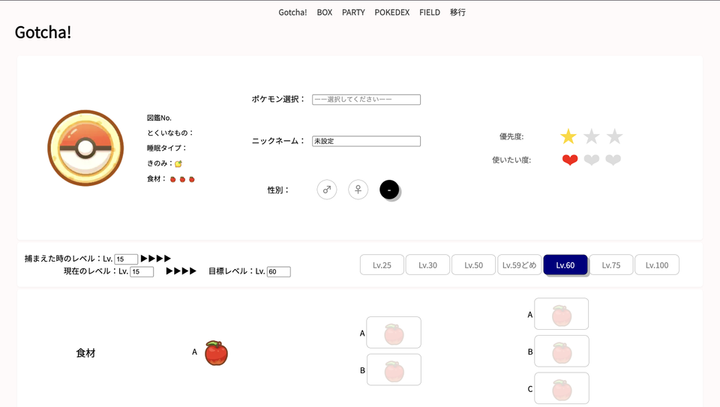Set priority to the second star
This screenshot has height=407, width=720.
pyautogui.click(x=591, y=136)
